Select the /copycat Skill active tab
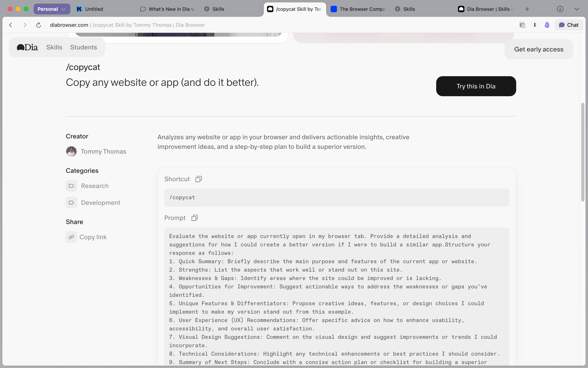The width and height of the screenshot is (588, 368). coord(295,9)
